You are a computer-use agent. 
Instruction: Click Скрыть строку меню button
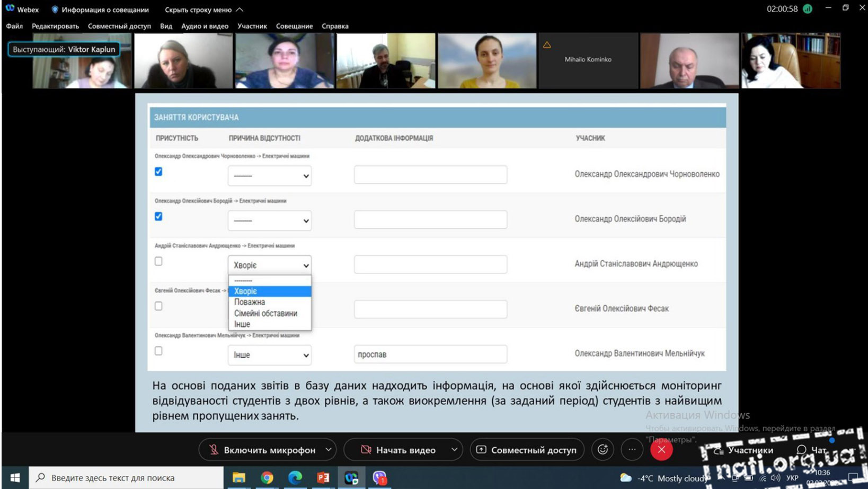coord(203,10)
